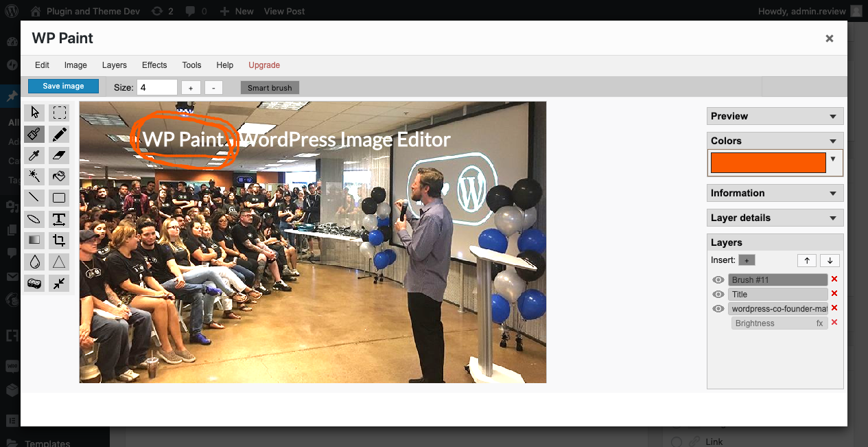Select the Pencil tool
868x447 pixels.
tap(59, 133)
